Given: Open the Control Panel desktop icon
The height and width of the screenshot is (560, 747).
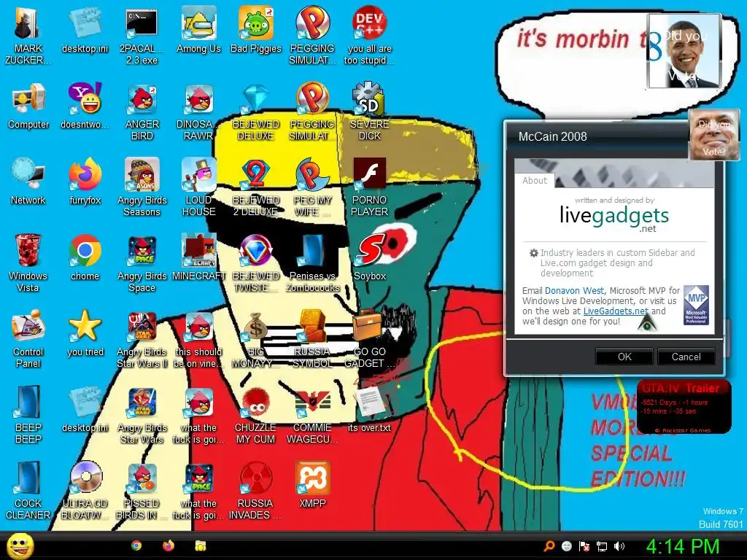Looking at the screenshot, I should (x=28, y=338).
